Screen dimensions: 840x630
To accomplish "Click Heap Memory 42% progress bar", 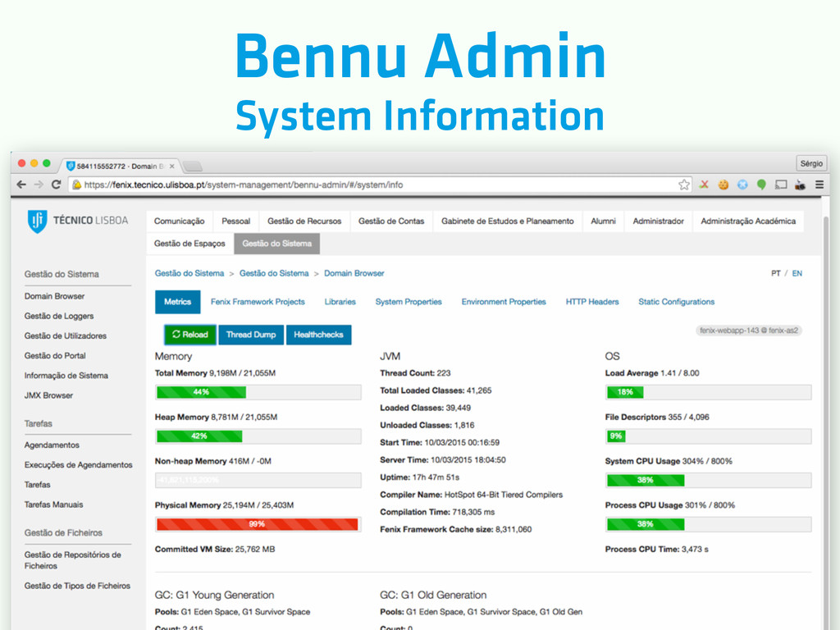I will 258,436.
